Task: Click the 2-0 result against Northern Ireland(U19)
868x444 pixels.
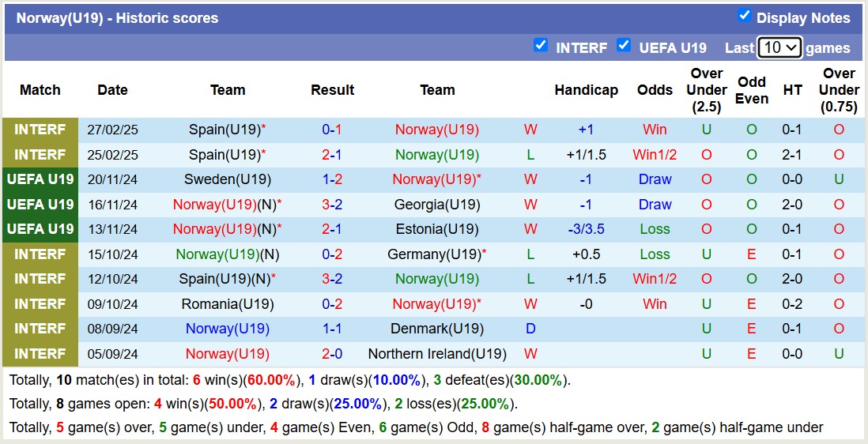Action: (x=332, y=354)
